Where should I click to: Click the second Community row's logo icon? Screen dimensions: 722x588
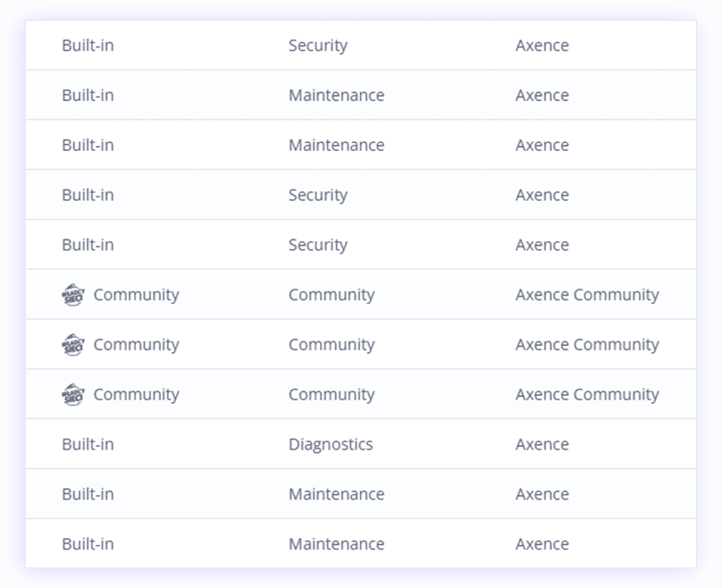[73, 344]
